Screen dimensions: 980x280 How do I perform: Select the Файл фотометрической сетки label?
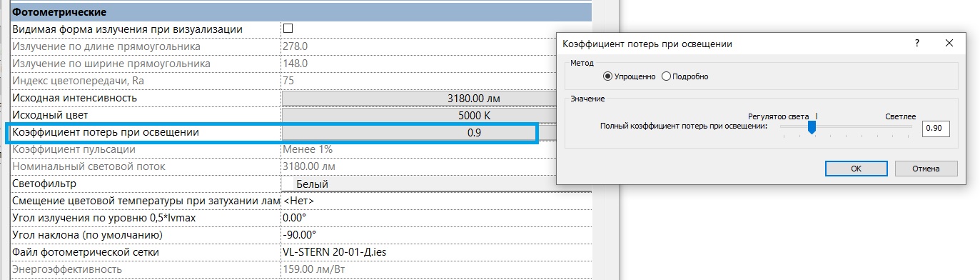[86, 252]
